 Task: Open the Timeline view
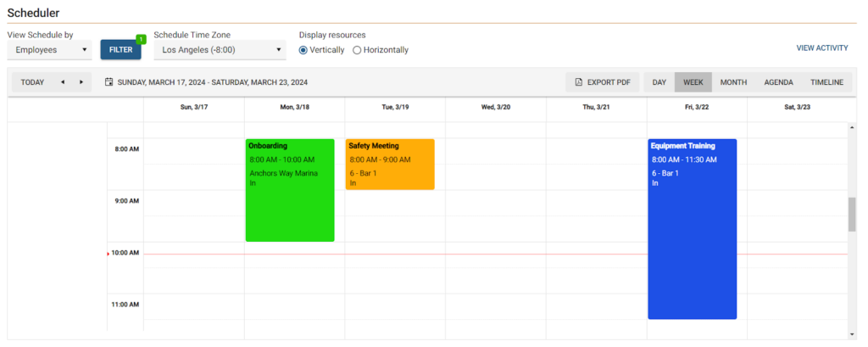point(826,82)
